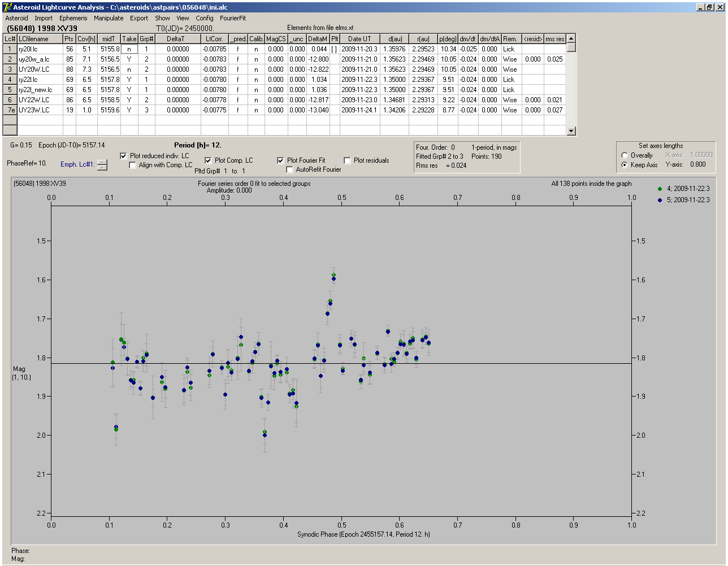Click Rem. cell 'Lick' in row 1
This screenshot has width=728, height=566.
(512, 49)
